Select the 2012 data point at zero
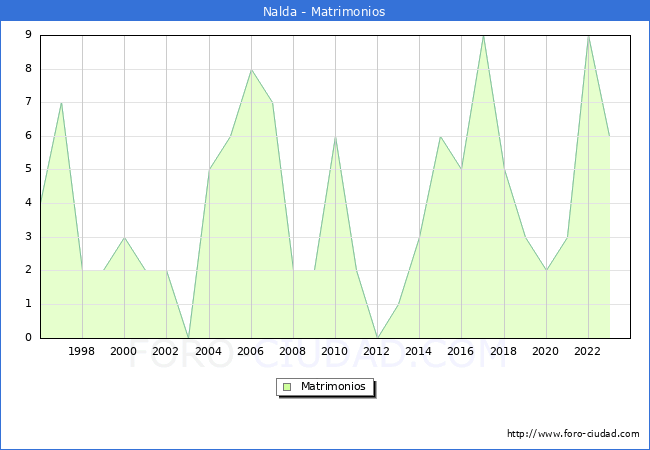The height and width of the screenshot is (450, 650). [377, 337]
